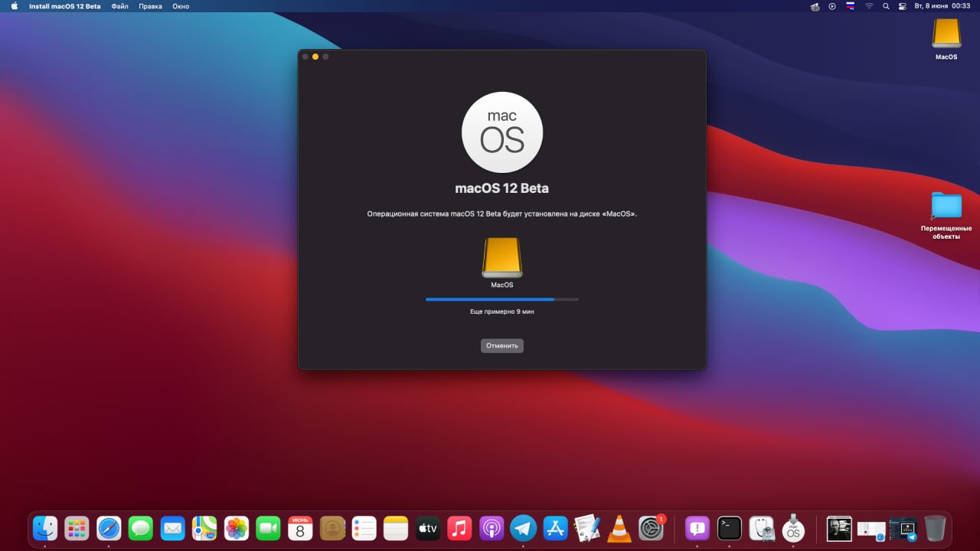
Task: Switch the Russian keyboard input source
Action: pos(850,6)
